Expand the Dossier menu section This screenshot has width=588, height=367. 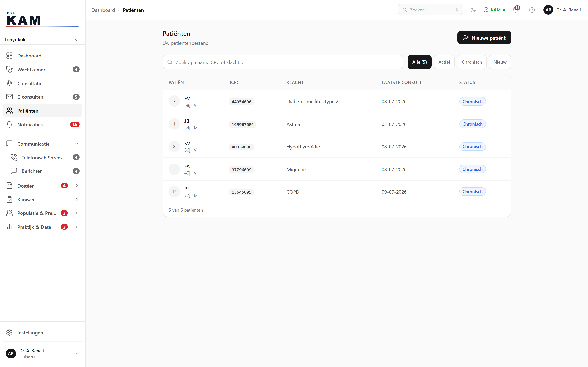coord(77,186)
